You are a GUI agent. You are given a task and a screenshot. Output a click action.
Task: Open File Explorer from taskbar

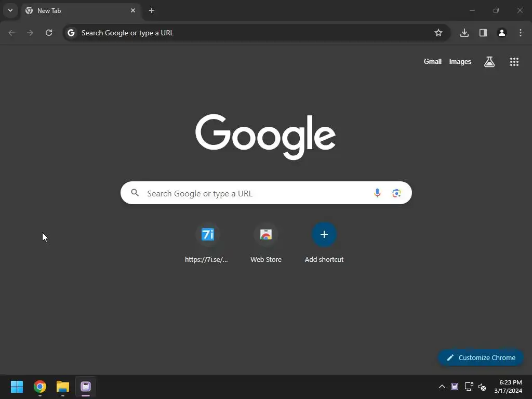click(63, 387)
